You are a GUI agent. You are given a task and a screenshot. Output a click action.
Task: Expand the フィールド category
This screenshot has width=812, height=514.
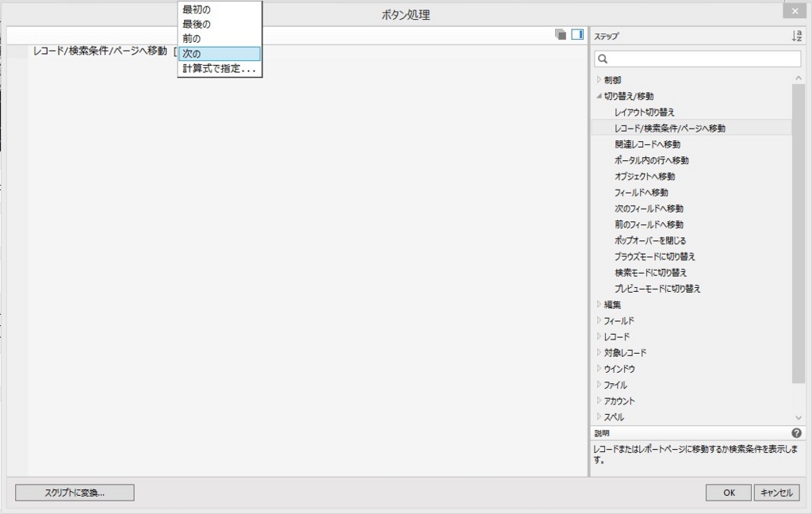point(599,320)
